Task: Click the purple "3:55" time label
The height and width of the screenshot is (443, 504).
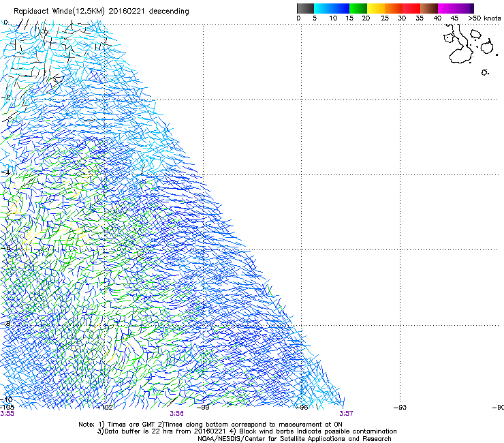Action: point(7,414)
